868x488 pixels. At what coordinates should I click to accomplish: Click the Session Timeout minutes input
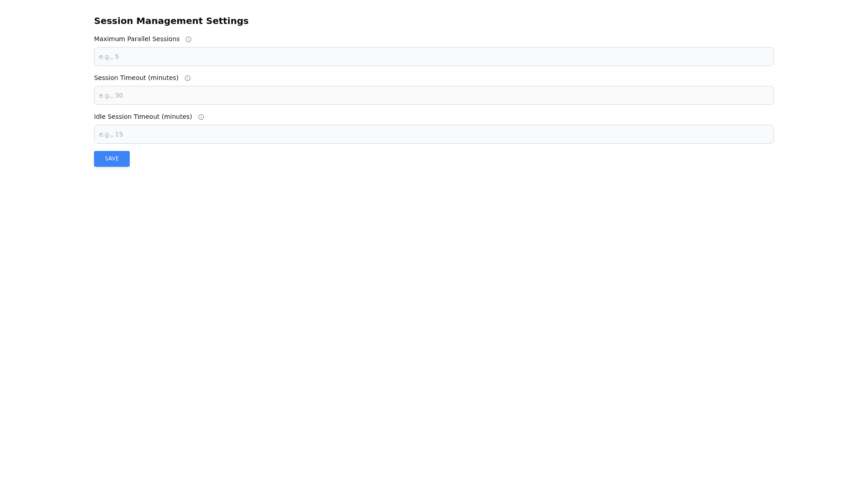click(434, 95)
